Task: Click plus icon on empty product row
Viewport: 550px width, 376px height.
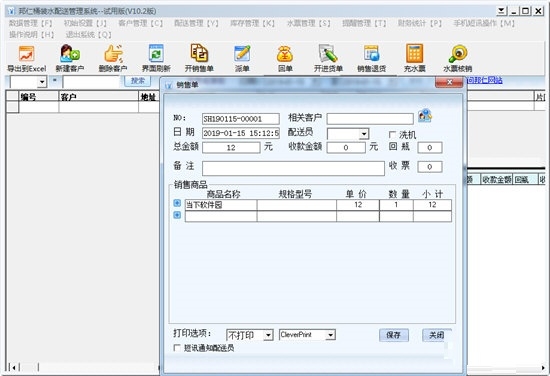Action: coord(177,215)
